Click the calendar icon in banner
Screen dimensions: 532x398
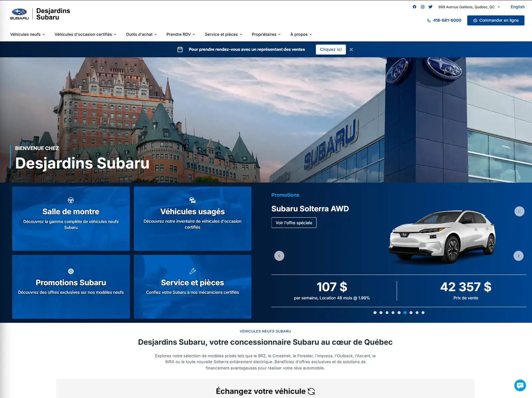180,49
